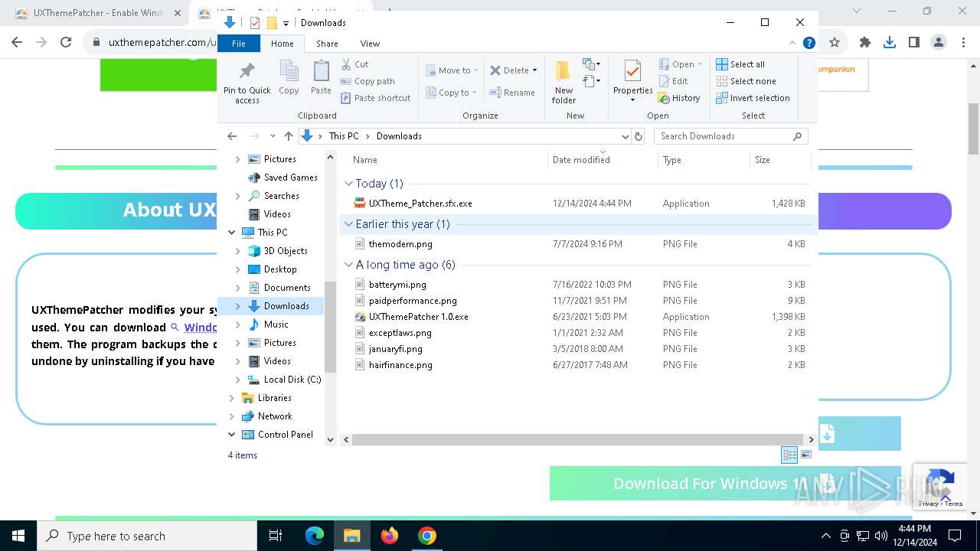Open Chrome downloads icon in toolbar
Image resolution: width=980 pixels, height=551 pixels.
[889, 43]
